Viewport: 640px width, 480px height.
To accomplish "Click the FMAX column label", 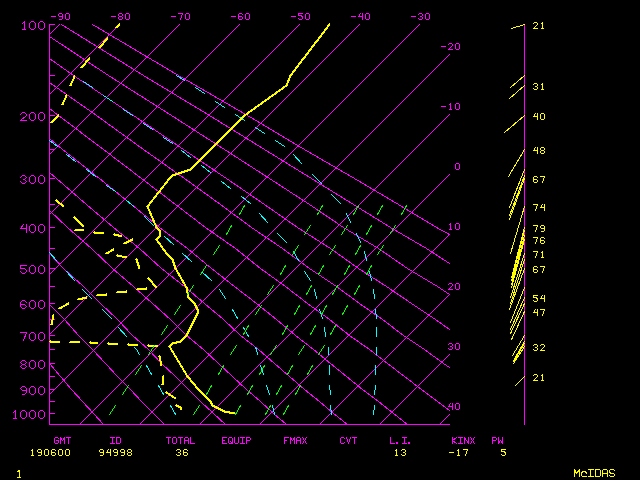I will [295, 440].
